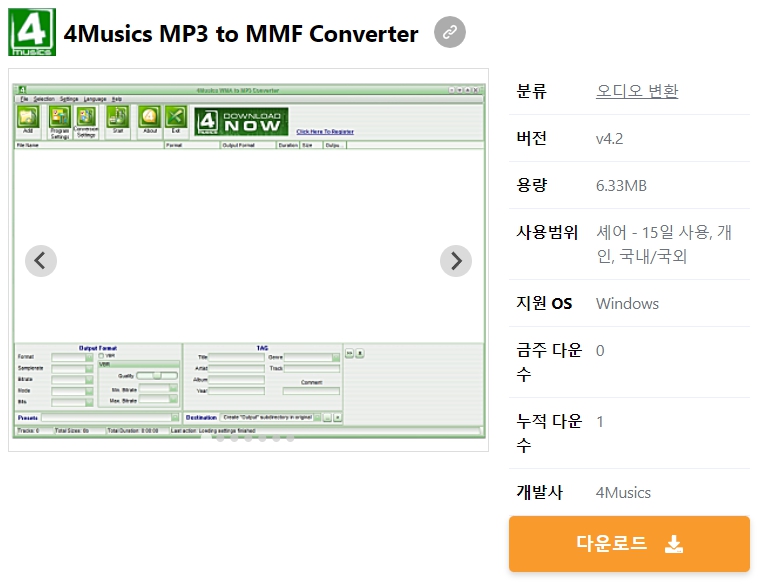The height and width of the screenshot is (584, 758).
Task: Select the second carousel pagination dot
Action: coord(220,438)
